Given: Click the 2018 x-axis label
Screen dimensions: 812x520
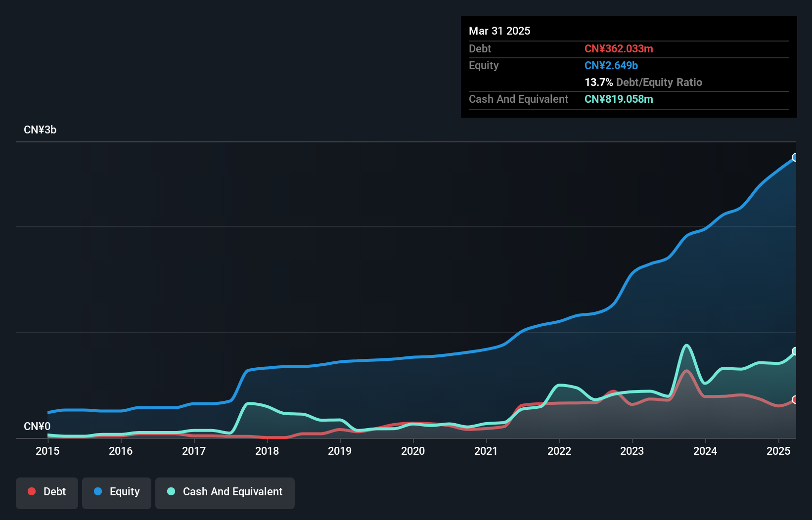Looking at the screenshot, I should (x=267, y=451).
